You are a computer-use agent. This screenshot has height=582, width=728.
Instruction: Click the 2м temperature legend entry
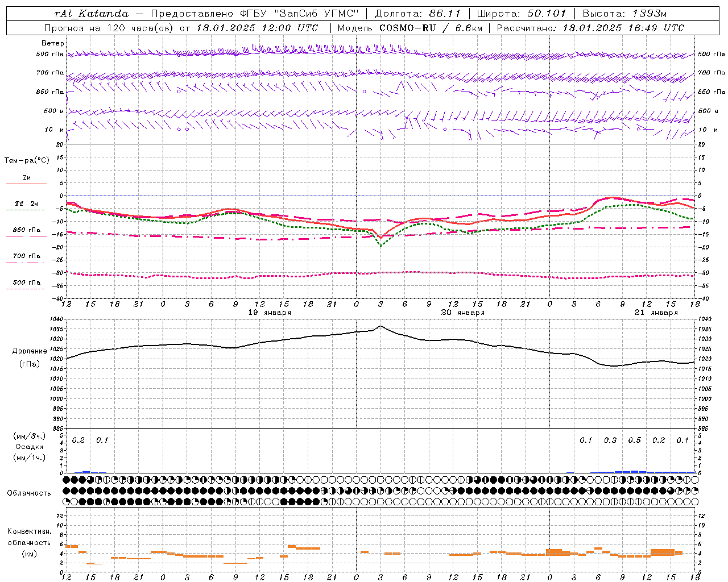click(27, 178)
